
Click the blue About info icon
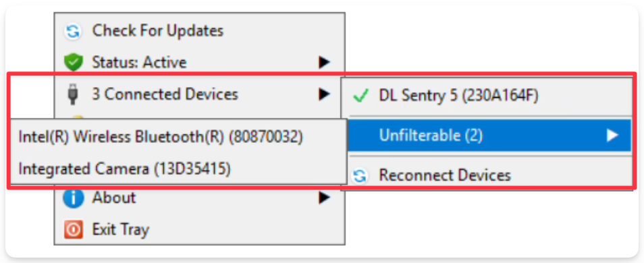pyautogui.click(x=73, y=198)
